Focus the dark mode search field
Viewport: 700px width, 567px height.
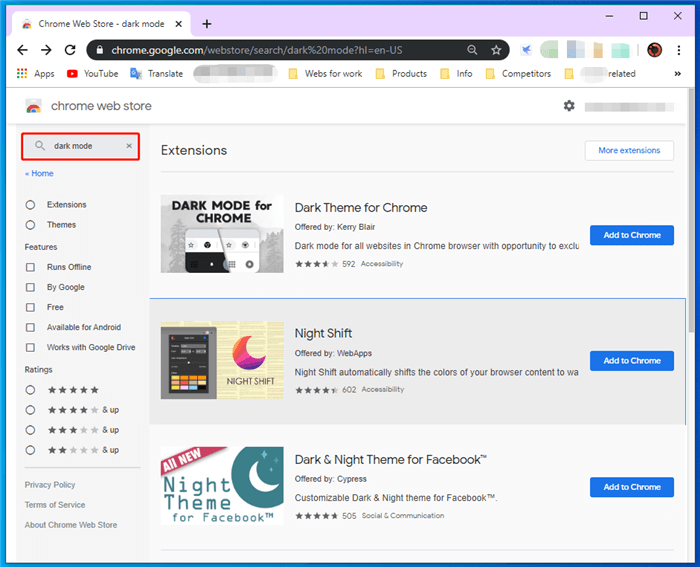tap(80, 146)
